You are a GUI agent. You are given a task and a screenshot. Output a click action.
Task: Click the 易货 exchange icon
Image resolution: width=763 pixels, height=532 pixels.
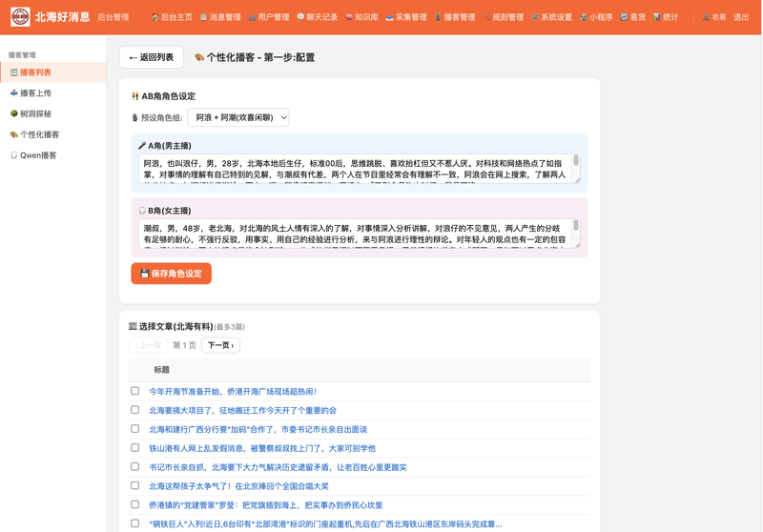coord(624,17)
